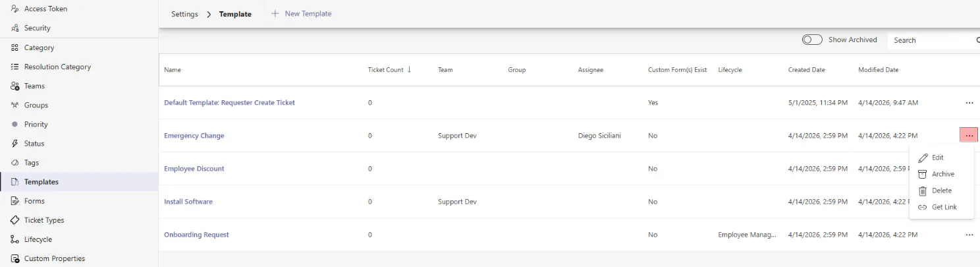Click the Tags icon in sidebar

(x=14, y=162)
